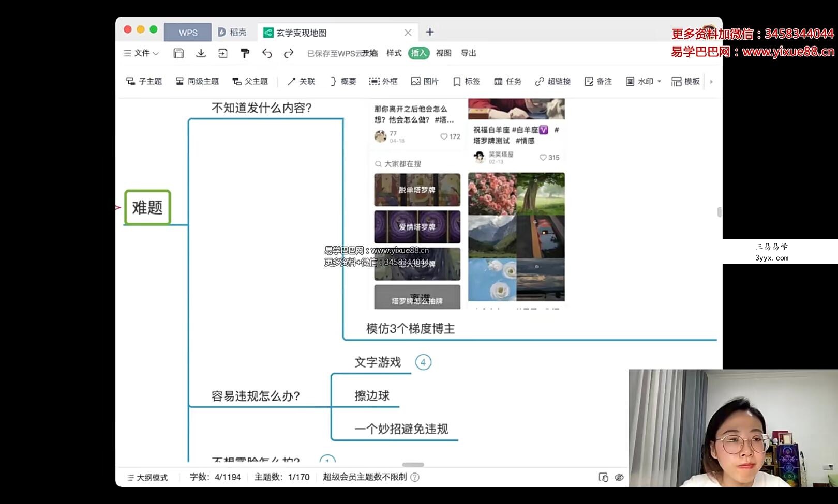Image resolution: width=838 pixels, height=504 pixels.
Task: Click the 祝福白羊座 post caption
Action: coord(516,135)
